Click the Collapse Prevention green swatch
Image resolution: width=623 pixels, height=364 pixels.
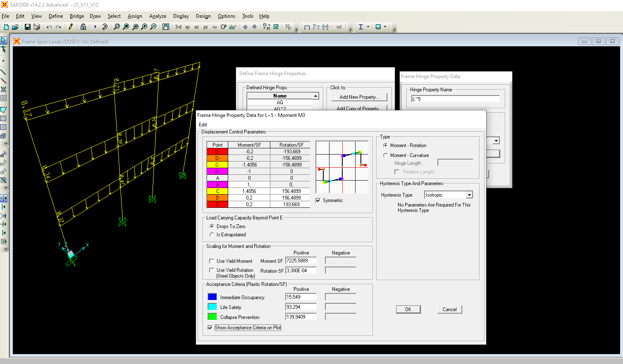[212, 316]
